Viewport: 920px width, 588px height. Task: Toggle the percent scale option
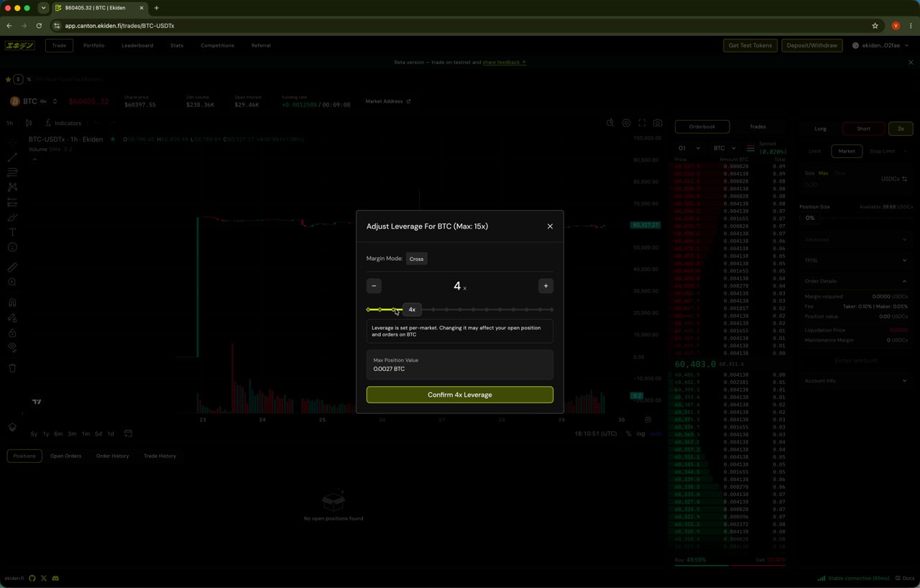[628, 433]
